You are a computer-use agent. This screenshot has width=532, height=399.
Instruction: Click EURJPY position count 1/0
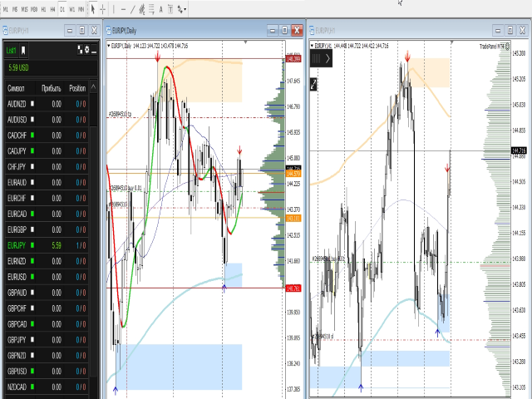pyautogui.click(x=81, y=245)
